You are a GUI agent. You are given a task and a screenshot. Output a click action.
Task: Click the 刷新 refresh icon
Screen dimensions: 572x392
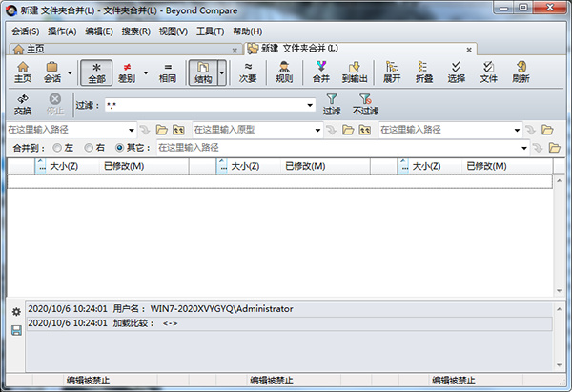(521, 72)
